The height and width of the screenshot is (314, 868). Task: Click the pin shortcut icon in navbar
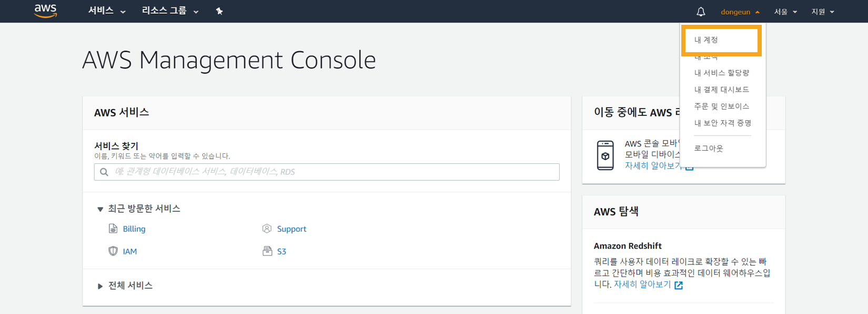coord(219,11)
